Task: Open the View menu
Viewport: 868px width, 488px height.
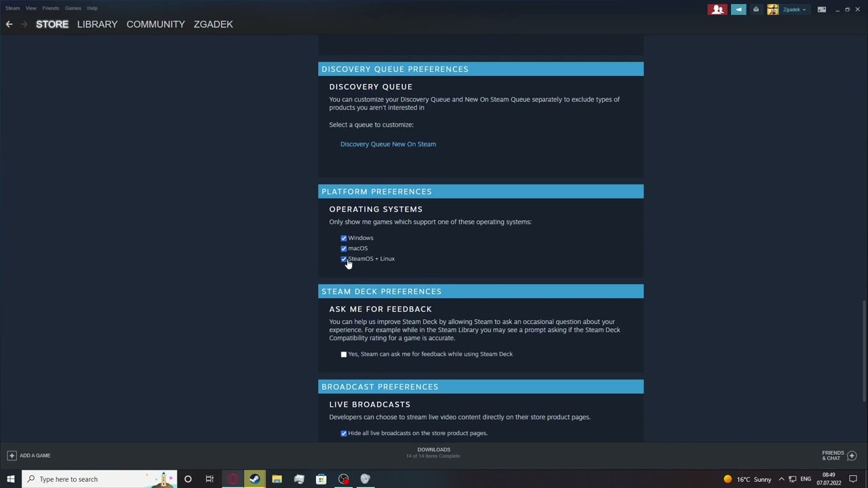Action: tap(31, 8)
